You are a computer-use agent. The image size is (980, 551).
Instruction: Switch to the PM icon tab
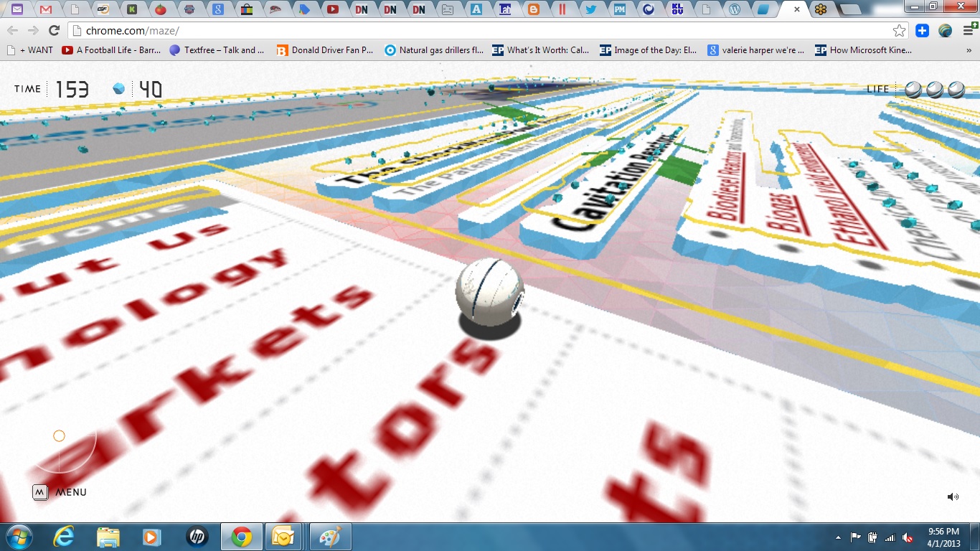pos(619,9)
